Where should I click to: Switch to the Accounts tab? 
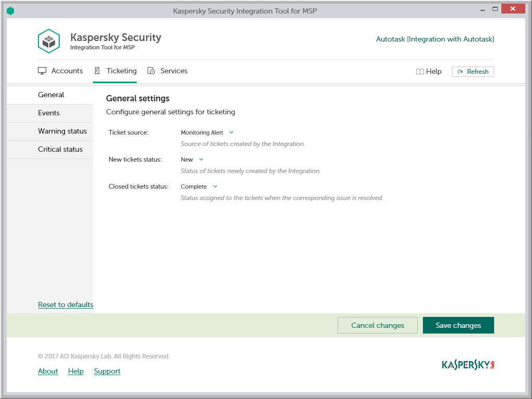click(x=66, y=71)
